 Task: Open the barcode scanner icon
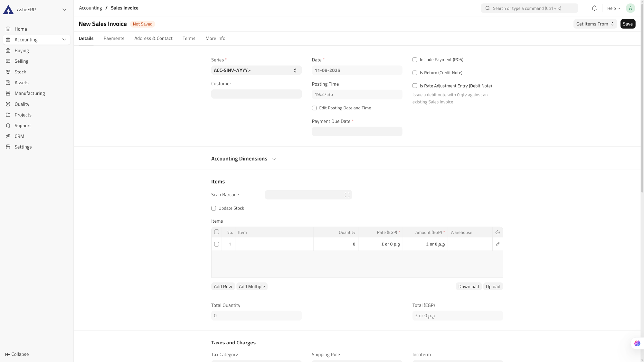coord(347,195)
